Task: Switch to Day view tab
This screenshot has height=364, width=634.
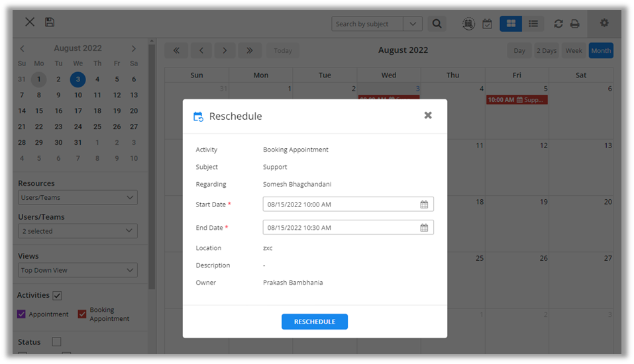Action: click(519, 51)
